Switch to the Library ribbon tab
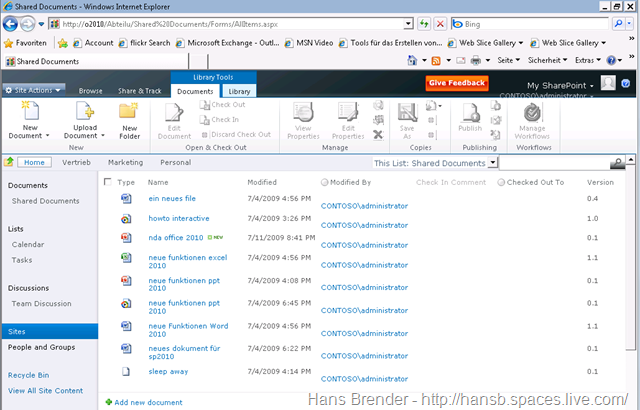 [x=239, y=91]
